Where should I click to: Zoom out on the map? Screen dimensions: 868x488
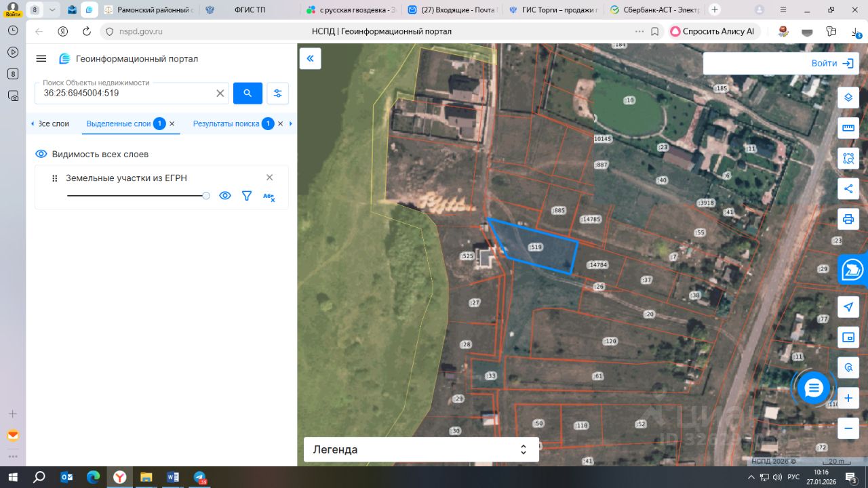(x=848, y=428)
